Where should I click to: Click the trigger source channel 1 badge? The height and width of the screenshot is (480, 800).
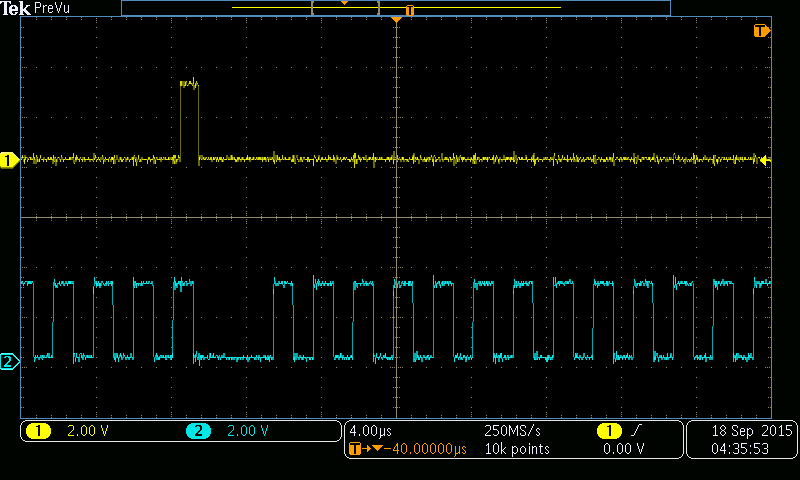click(609, 431)
